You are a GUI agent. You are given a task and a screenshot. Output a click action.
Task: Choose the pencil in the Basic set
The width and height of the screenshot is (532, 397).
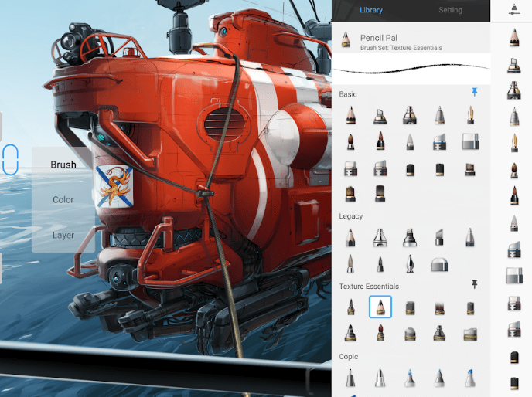click(x=351, y=115)
